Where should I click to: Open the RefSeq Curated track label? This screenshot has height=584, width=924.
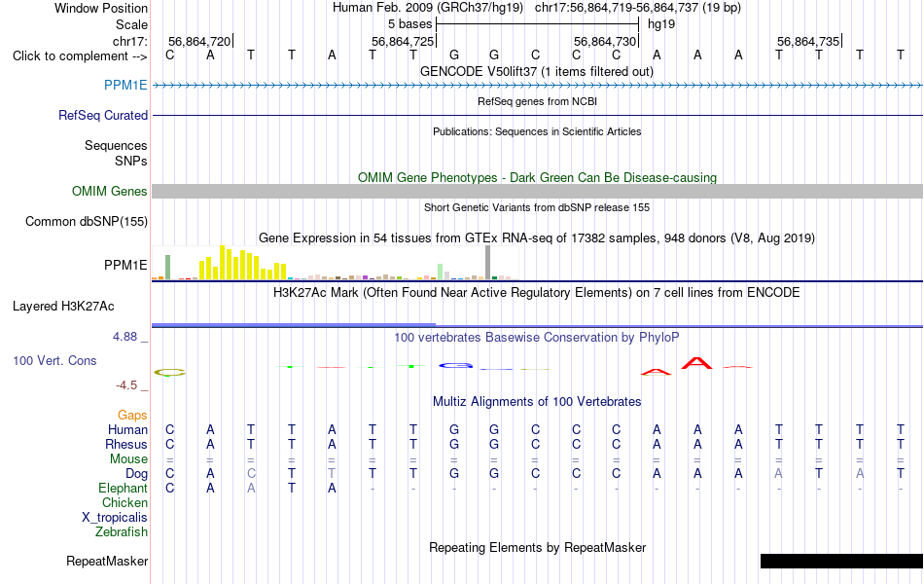[x=103, y=115]
